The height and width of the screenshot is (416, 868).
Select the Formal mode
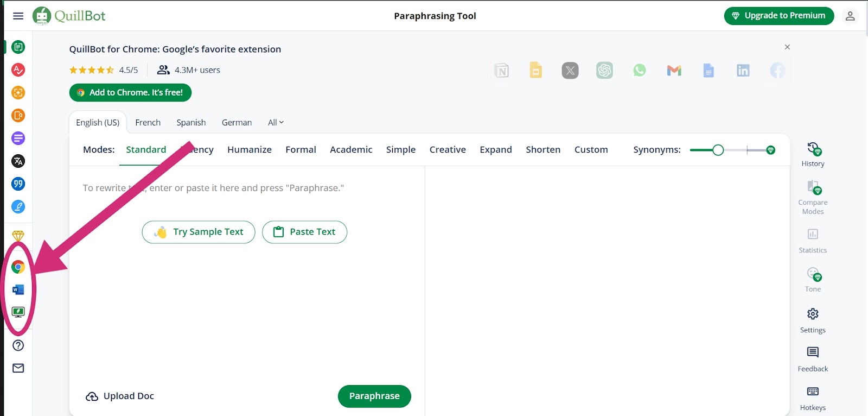pos(301,150)
